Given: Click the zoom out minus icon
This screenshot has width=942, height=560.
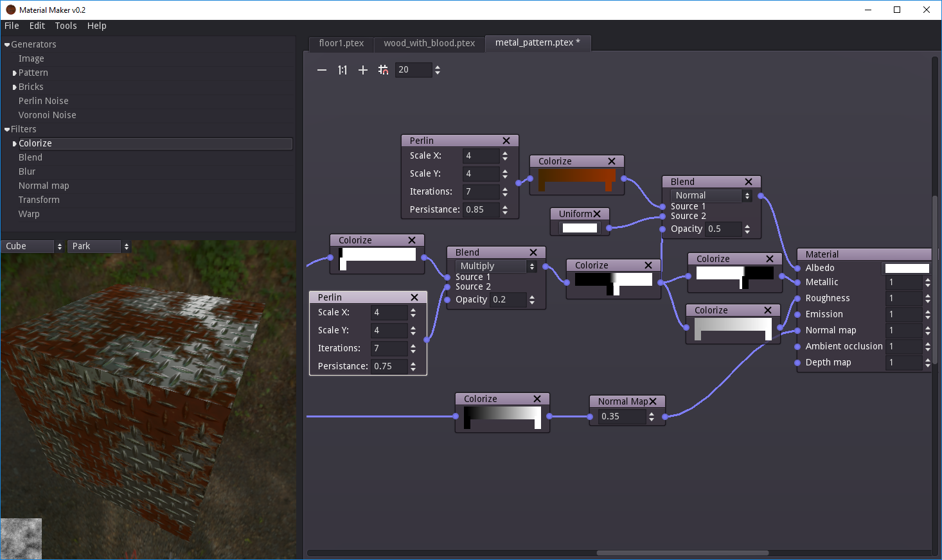Looking at the screenshot, I should [322, 70].
